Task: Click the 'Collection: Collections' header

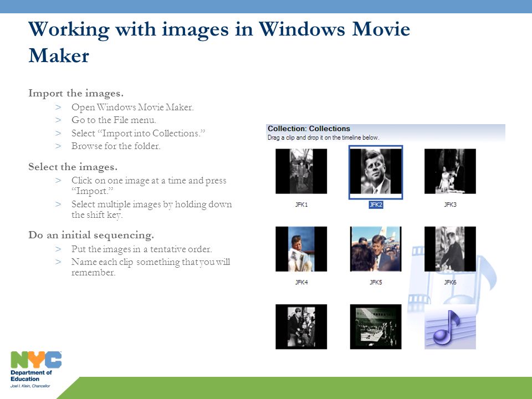Action: (309, 129)
